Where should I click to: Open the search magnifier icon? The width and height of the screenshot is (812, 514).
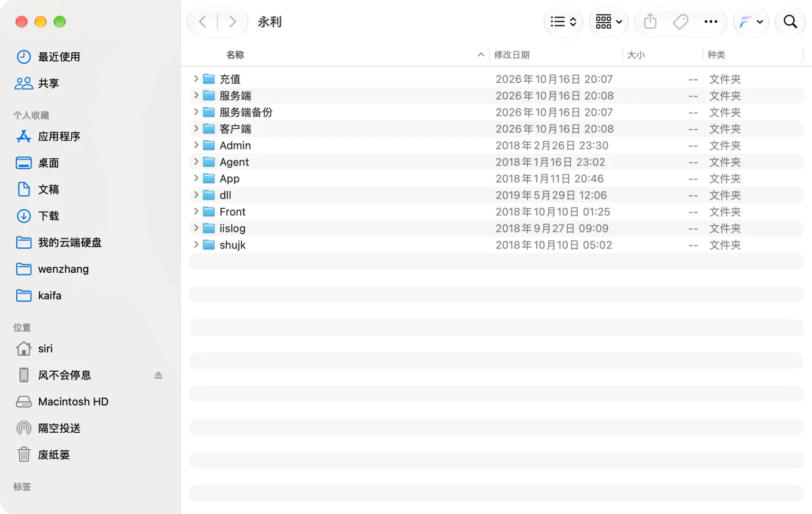click(x=790, y=22)
